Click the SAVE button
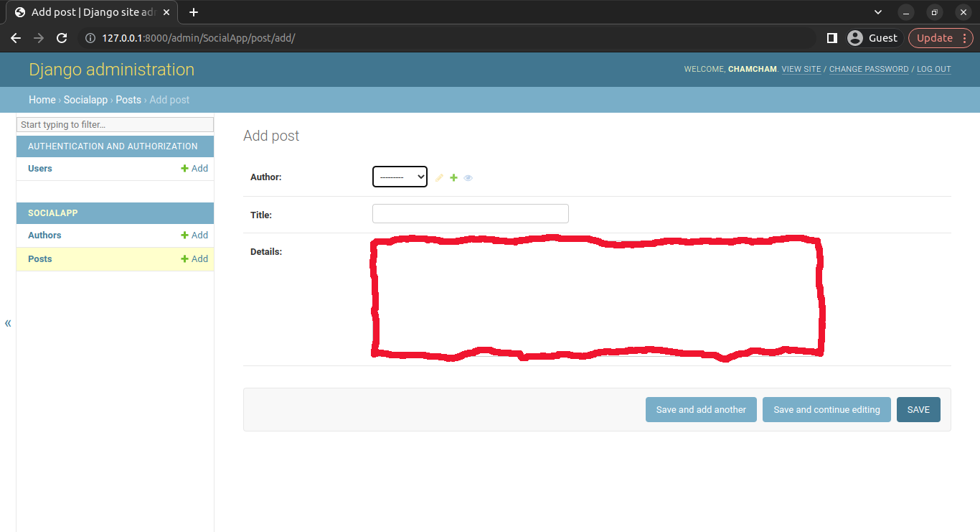Image resolution: width=980 pixels, height=532 pixels. [918, 410]
